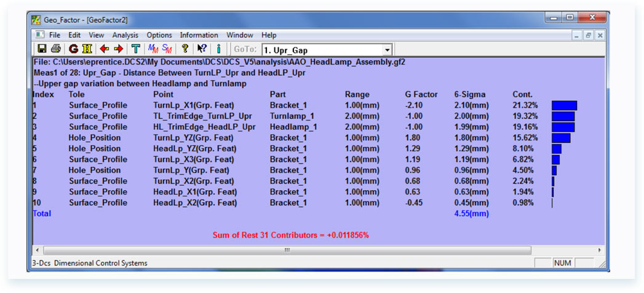
Task: Click the G Factor value '-2.10'
Action: 413,106
